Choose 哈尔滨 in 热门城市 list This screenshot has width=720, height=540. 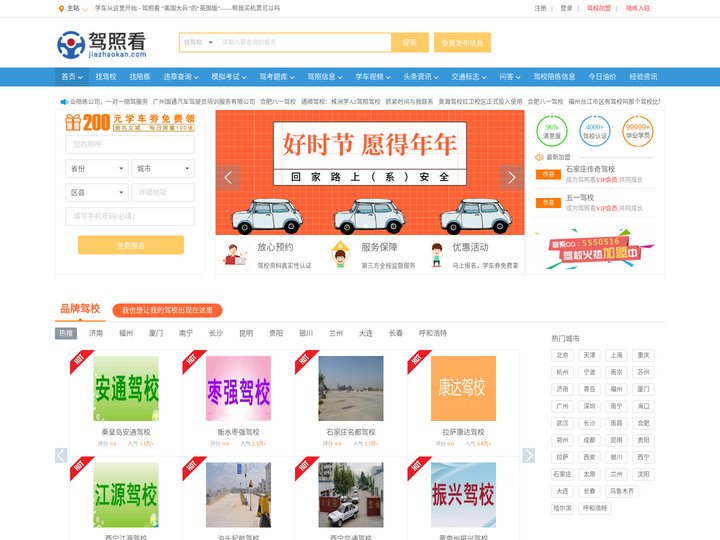(562, 508)
